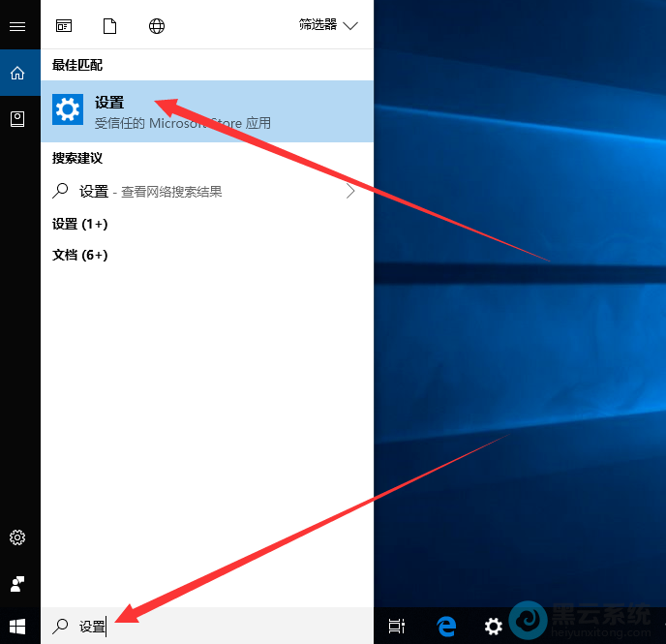The width and height of the screenshot is (666, 644).
Task: Expand the hamburger menu in the search panel
Action: pos(17,26)
